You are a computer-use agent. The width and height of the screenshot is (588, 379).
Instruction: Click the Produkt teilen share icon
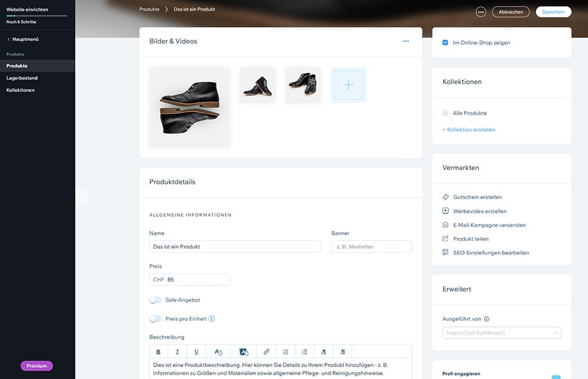coord(446,239)
